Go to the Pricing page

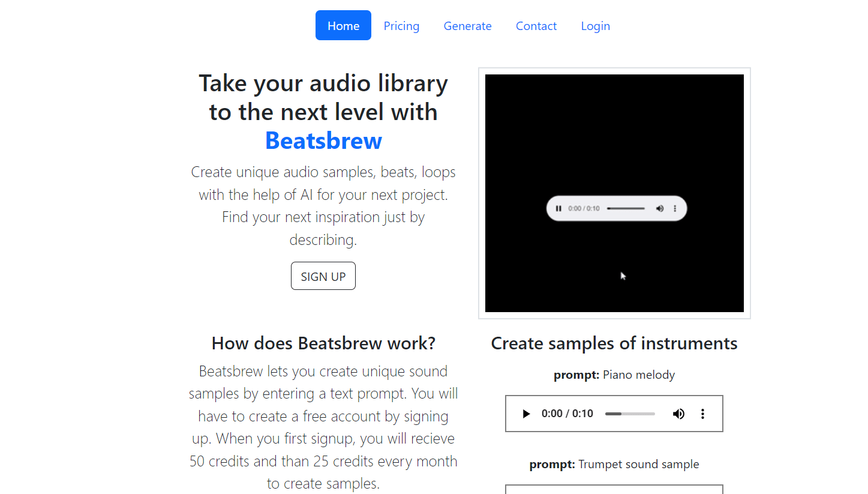click(x=401, y=26)
